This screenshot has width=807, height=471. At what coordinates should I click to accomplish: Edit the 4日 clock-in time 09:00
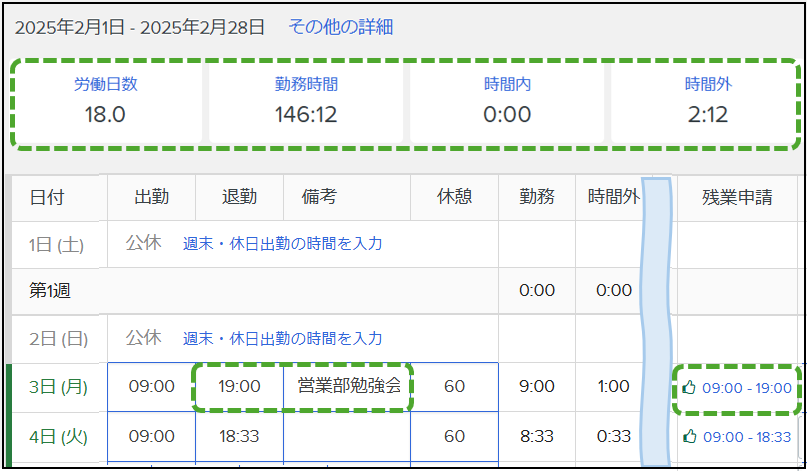tap(151, 437)
